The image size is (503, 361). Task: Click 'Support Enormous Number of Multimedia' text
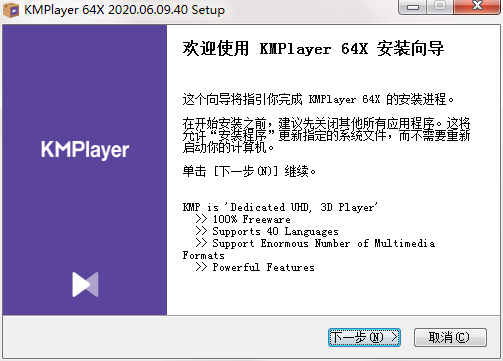[x=324, y=243]
